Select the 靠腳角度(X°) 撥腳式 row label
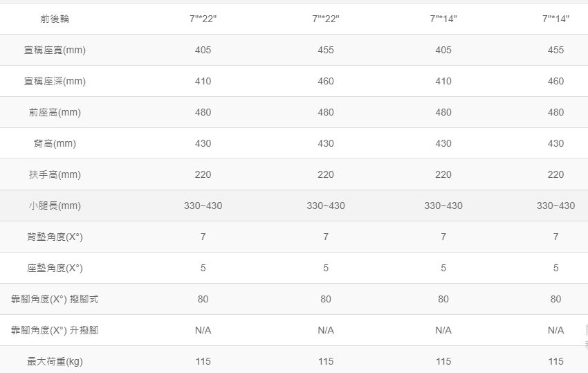This screenshot has height=373, width=588. 55,299
